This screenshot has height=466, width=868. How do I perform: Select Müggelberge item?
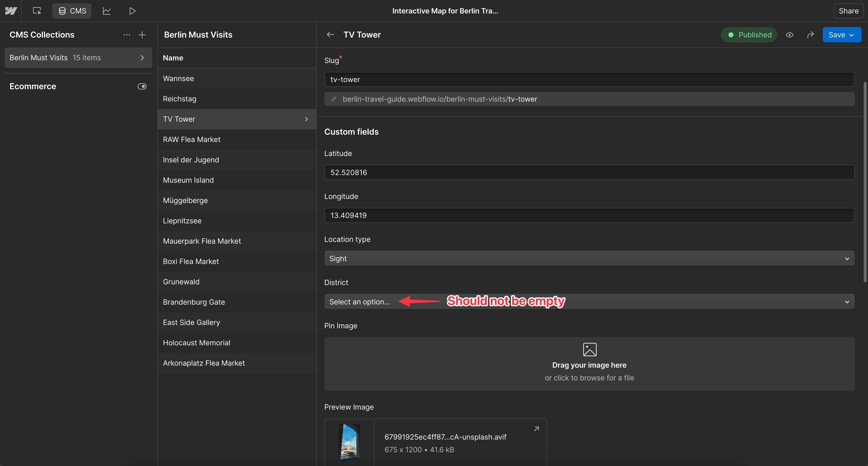click(237, 200)
